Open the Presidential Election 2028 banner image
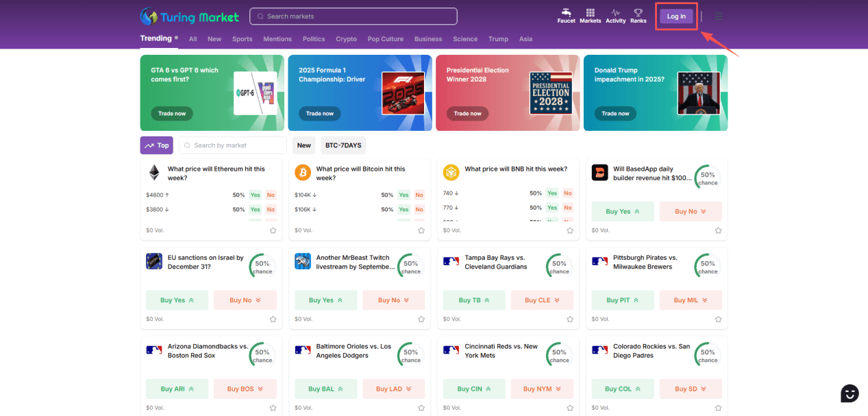Viewport: 868px width, 416px height. pyautogui.click(x=551, y=93)
